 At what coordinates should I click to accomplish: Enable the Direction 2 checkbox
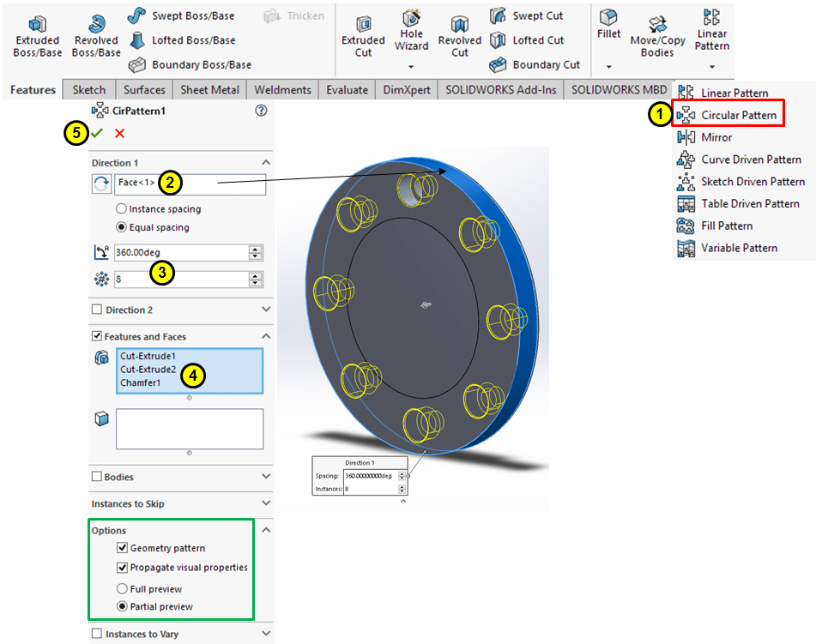coord(96,310)
